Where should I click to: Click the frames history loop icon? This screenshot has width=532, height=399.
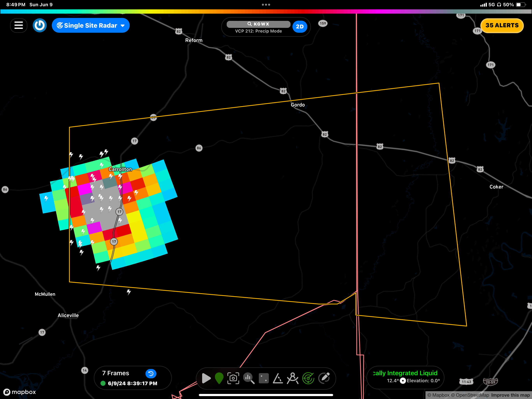[151, 373]
